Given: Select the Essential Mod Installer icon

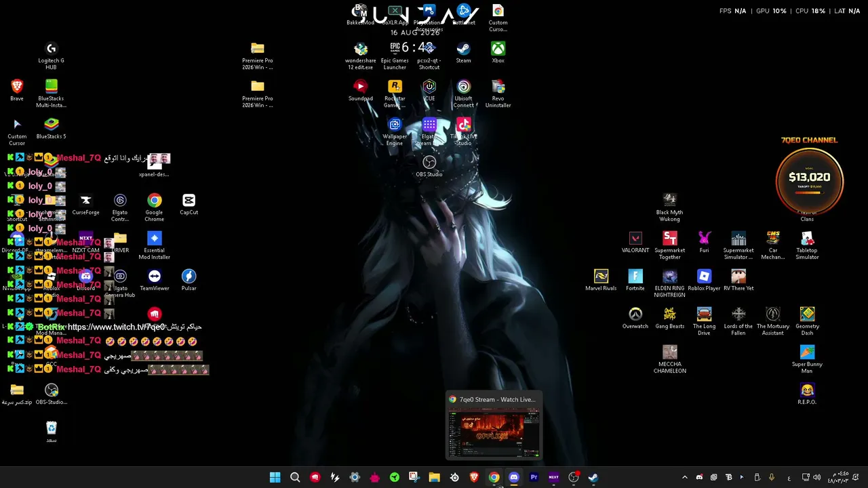Looking at the screenshot, I should click(x=154, y=245).
